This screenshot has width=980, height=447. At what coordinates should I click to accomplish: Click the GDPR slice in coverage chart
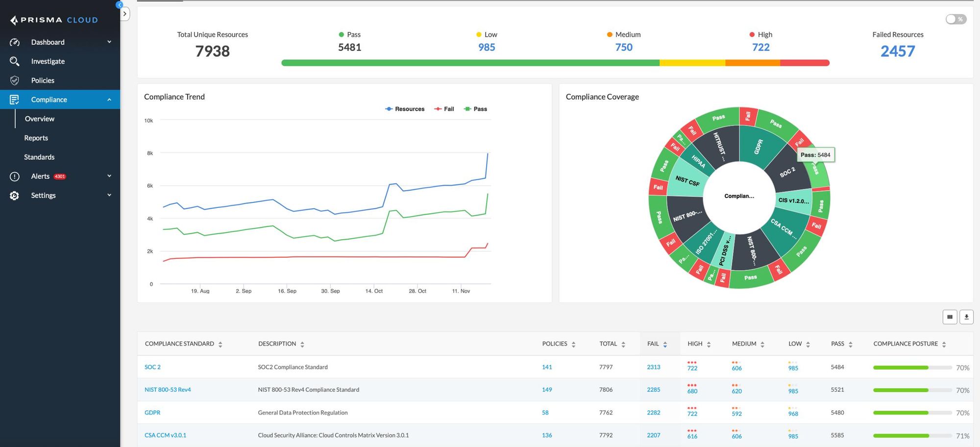759,146
